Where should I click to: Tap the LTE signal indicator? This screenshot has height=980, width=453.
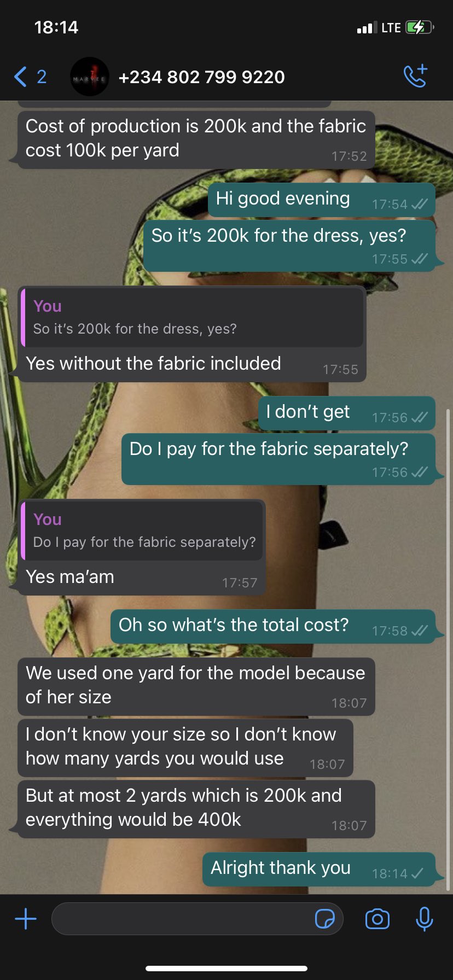click(391, 28)
